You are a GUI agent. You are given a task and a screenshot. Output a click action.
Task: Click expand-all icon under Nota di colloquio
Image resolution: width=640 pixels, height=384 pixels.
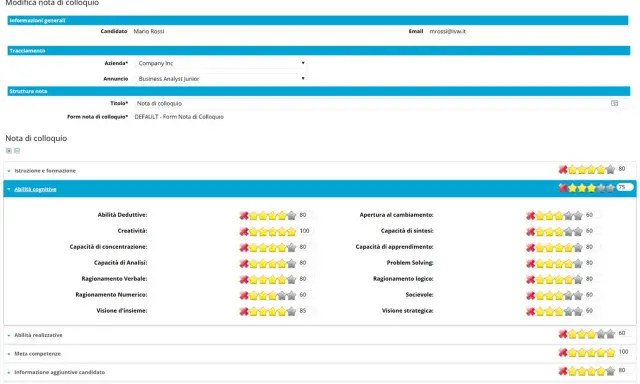[9, 151]
